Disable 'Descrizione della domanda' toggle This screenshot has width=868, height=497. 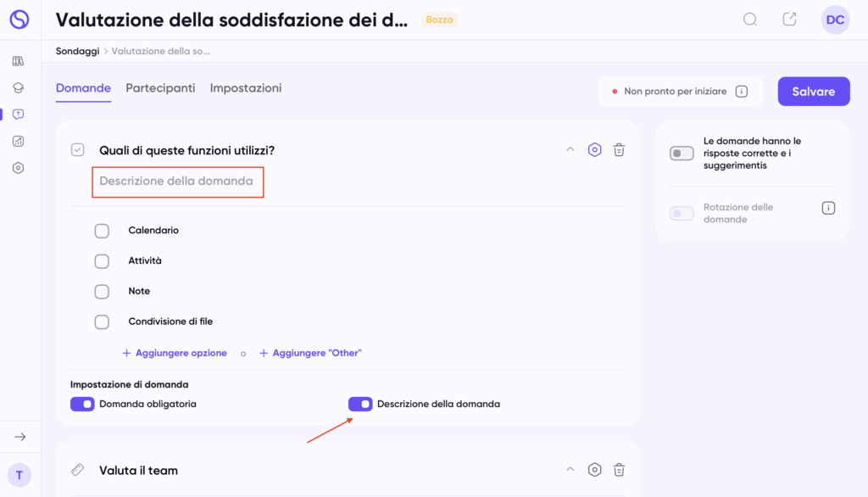(x=360, y=404)
